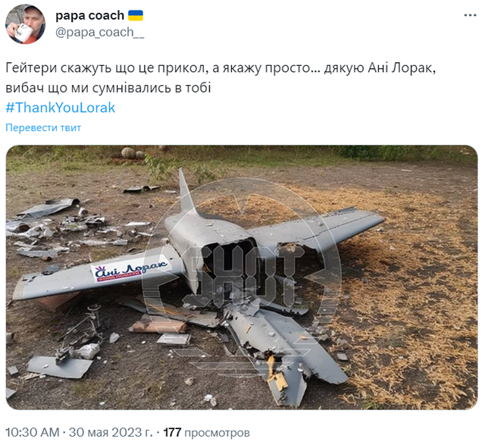The height and width of the screenshot is (448, 485).
Task: Click the SHOT watermark logo on the photo
Action: click(x=242, y=271)
